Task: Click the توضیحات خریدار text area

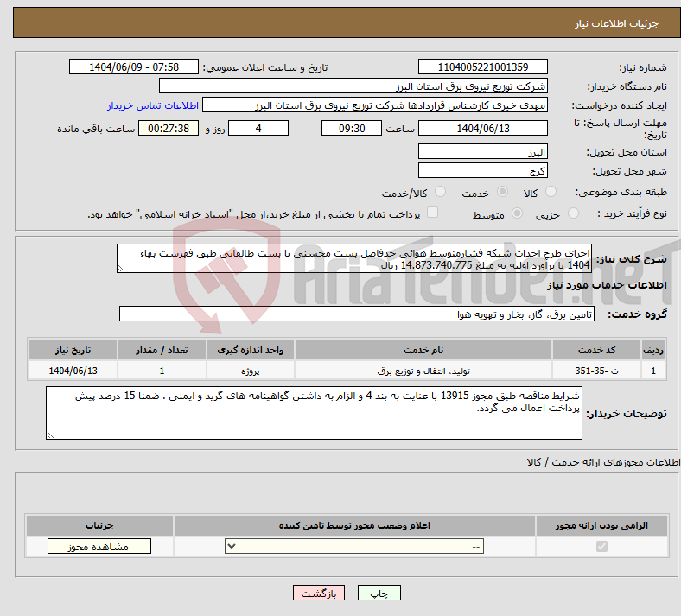Action: point(314,413)
